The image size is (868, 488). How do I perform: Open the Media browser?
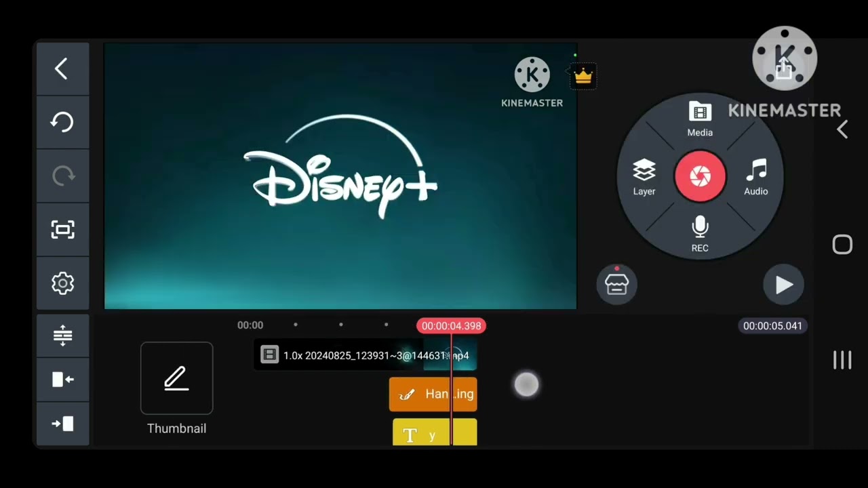[700, 119]
